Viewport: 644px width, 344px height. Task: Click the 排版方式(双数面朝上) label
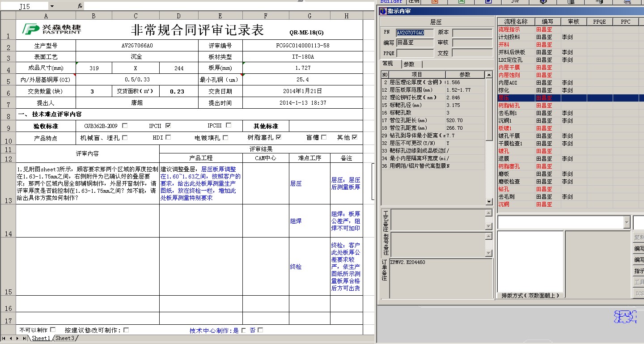tap(530, 295)
